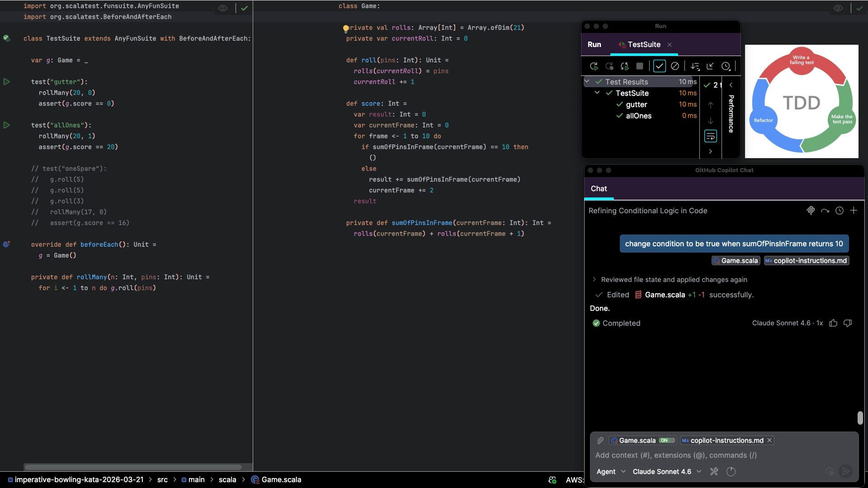Open the Claude Sonnet 4.6 model dropdown
The height and width of the screenshot is (488, 868).
[667, 472]
